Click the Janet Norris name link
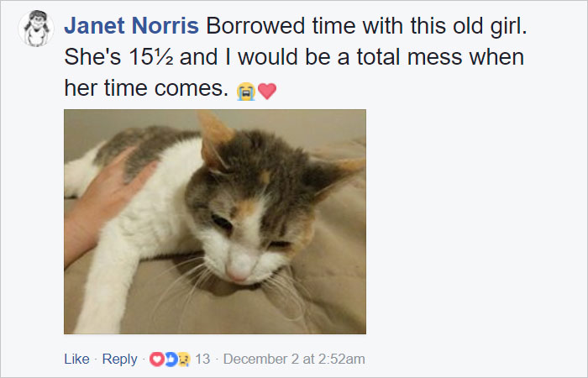Viewport: 588px width, 378px height. coord(132,26)
